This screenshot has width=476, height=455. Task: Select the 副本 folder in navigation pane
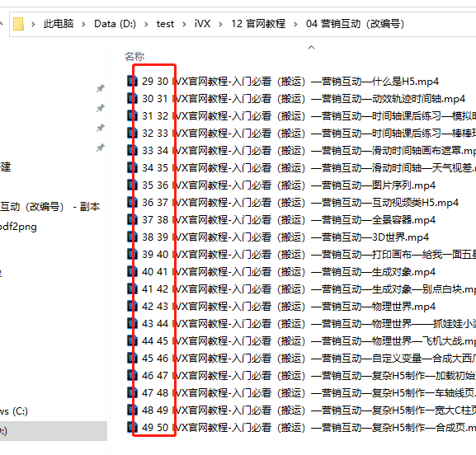click(x=49, y=207)
